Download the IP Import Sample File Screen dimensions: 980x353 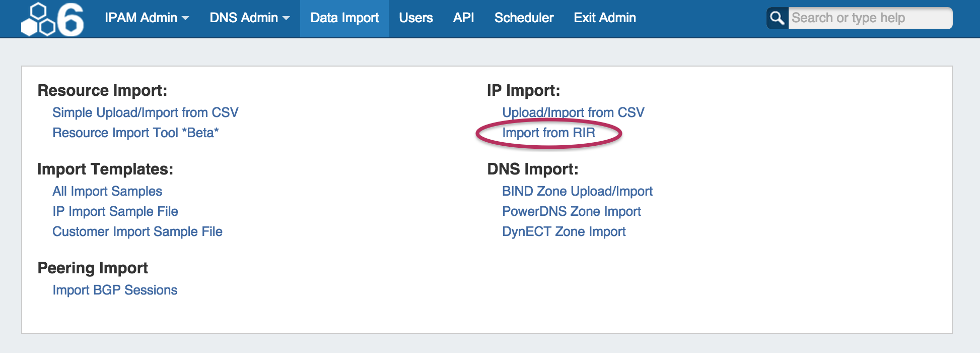(115, 211)
